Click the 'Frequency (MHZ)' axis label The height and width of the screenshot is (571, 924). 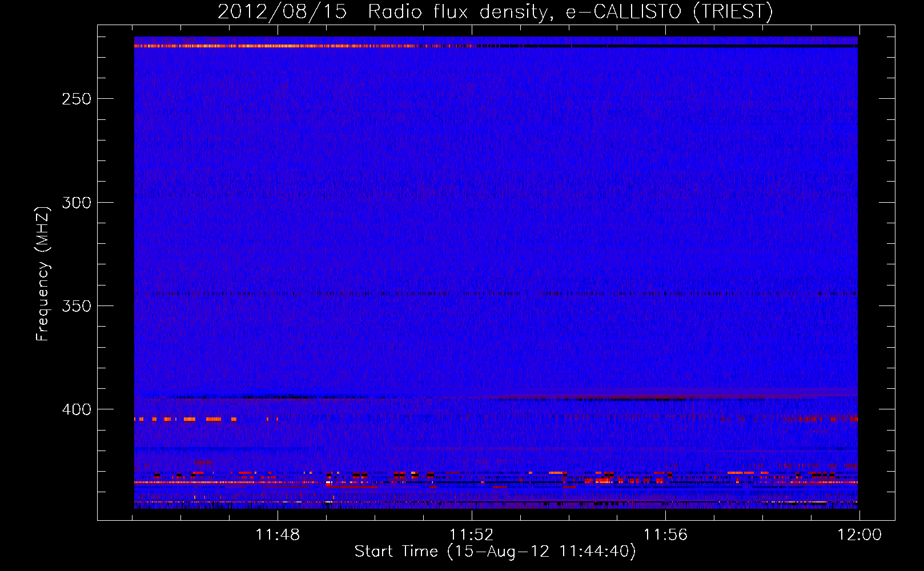click(x=42, y=274)
